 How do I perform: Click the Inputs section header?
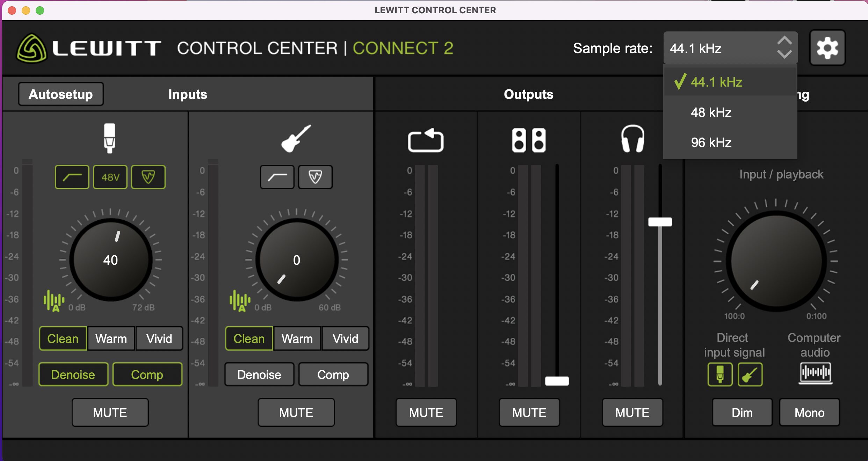(188, 94)
